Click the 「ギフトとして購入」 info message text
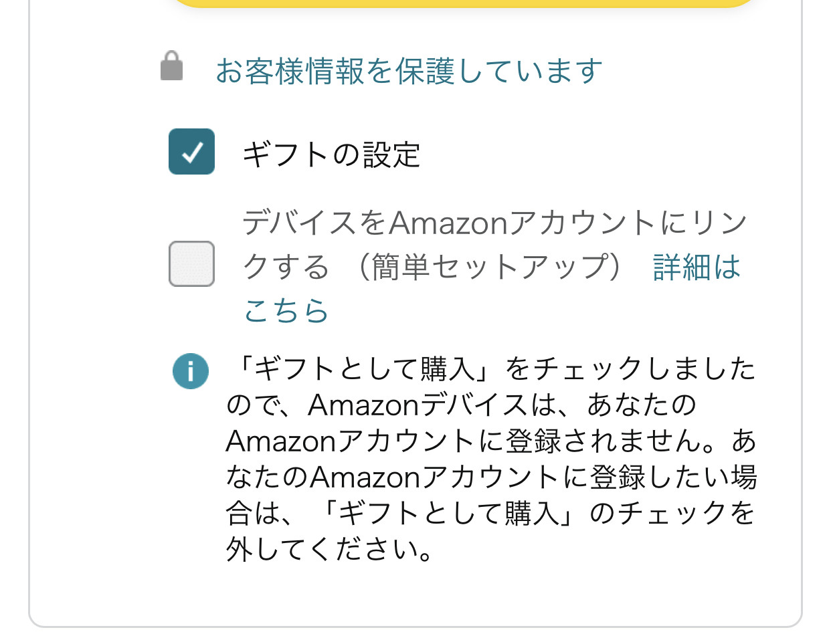The height and width of the screenshot is (644, 831). point(491,459)
